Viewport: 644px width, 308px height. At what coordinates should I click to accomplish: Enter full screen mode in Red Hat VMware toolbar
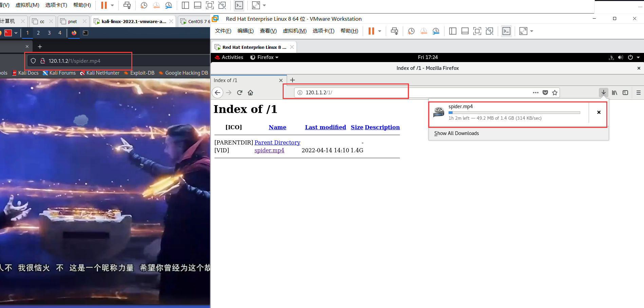point(477,31)
